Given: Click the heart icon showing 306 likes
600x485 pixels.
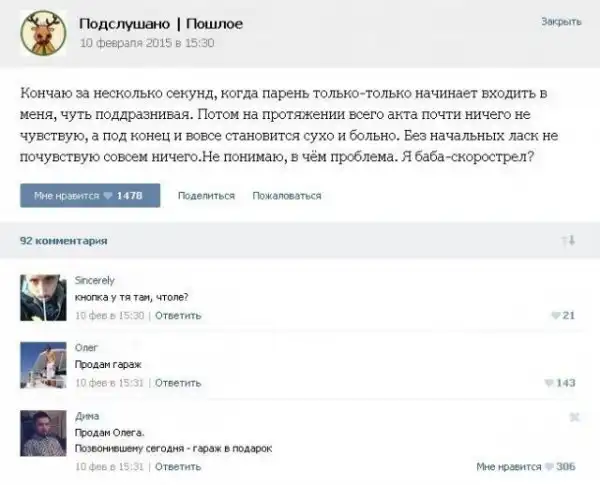Looking at the screenshot, I should pos(549,467).
